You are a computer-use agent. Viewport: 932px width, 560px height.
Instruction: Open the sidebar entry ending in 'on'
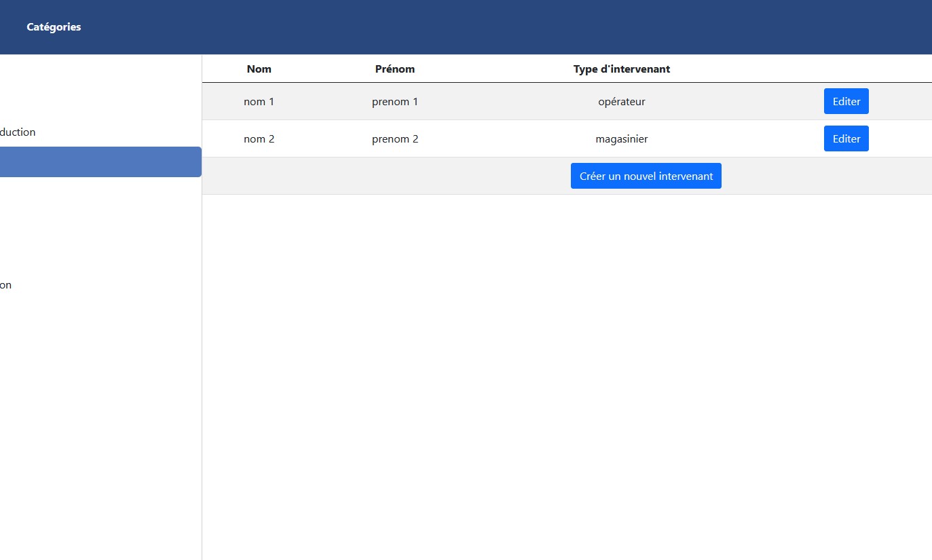(5, 285)
